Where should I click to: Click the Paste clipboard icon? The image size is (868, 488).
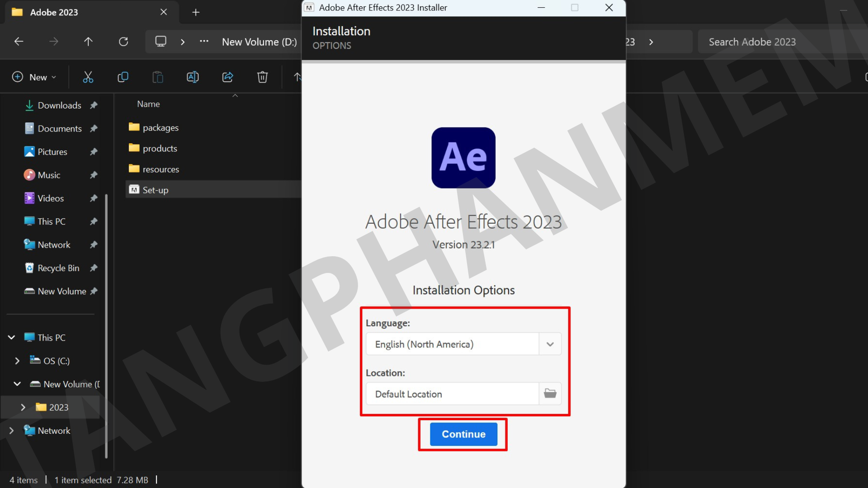pyautogui.click(x=157, y=77)
